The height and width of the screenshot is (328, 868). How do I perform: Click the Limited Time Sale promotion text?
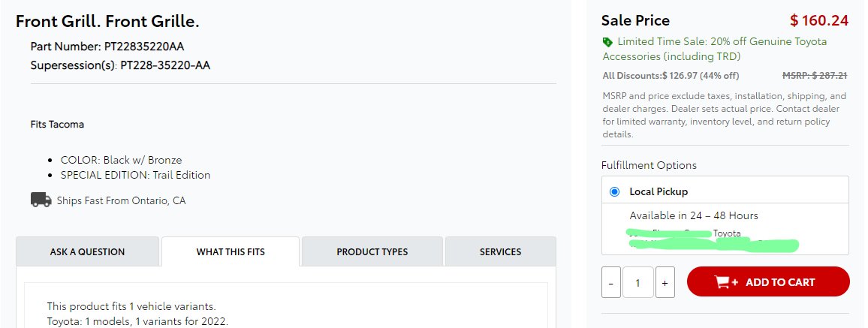(x=715, y=49)
